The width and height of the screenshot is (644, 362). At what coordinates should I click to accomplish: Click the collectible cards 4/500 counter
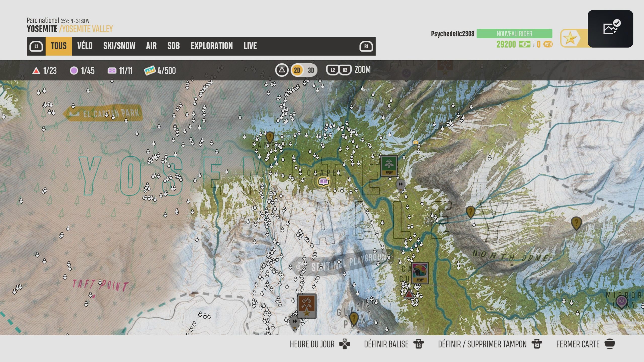coord(160,71)
